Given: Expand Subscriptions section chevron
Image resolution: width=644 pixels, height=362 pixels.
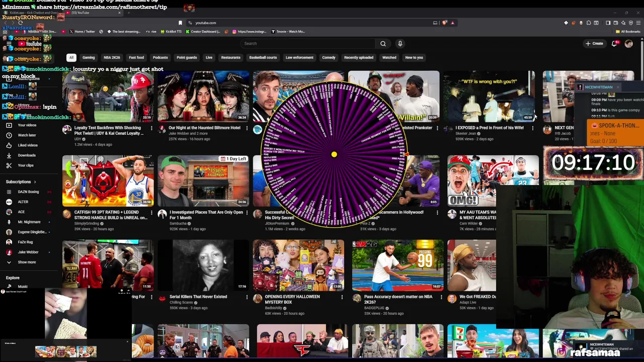Looking at the screenshot, I should 35,182.
